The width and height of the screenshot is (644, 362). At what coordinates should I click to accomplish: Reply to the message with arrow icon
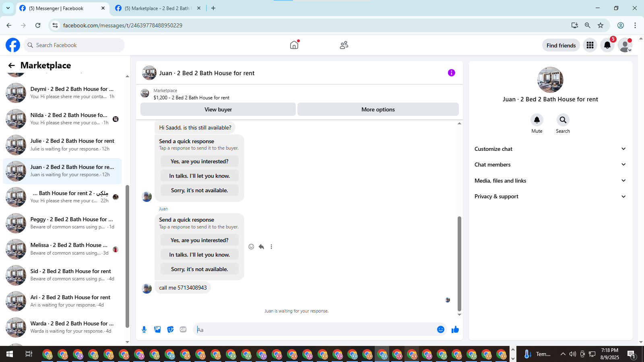coord(261,247)
